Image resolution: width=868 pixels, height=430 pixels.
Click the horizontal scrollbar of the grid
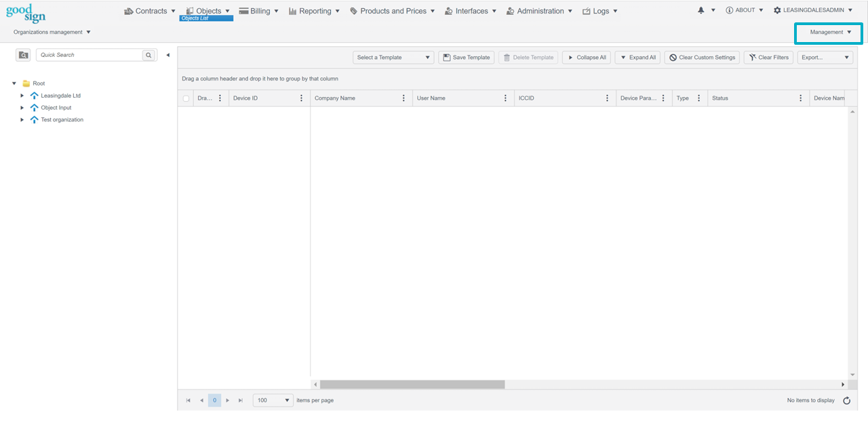(x=412, y=385)
